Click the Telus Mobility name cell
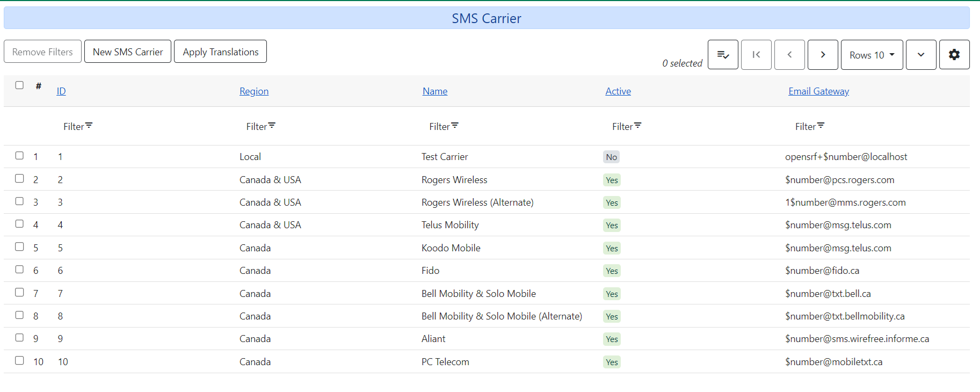980x392 pixels. point(450,225)
